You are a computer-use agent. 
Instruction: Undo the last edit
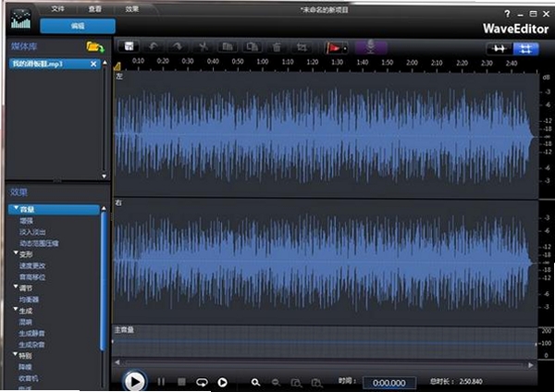[154, 47]
